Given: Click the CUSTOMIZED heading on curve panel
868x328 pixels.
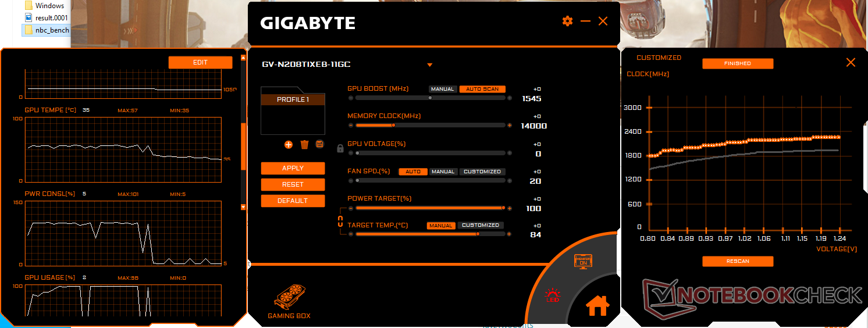Looking at the screenshot, I should 659,58.
